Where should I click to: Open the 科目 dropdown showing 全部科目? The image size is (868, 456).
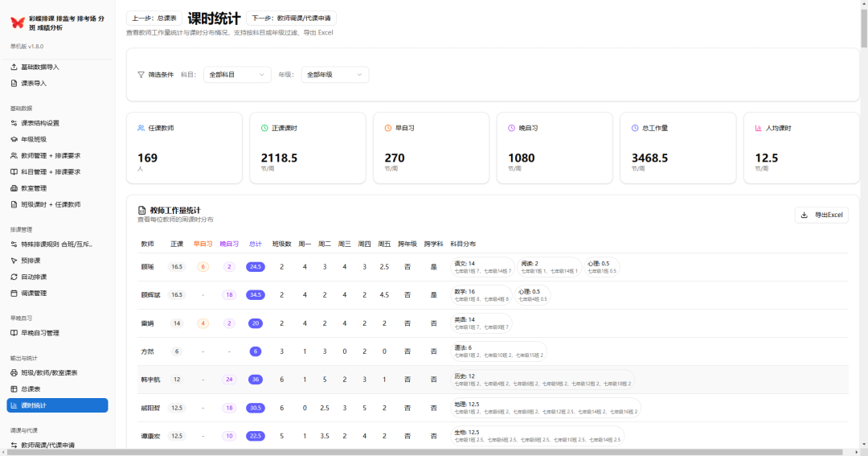point(237,75)
